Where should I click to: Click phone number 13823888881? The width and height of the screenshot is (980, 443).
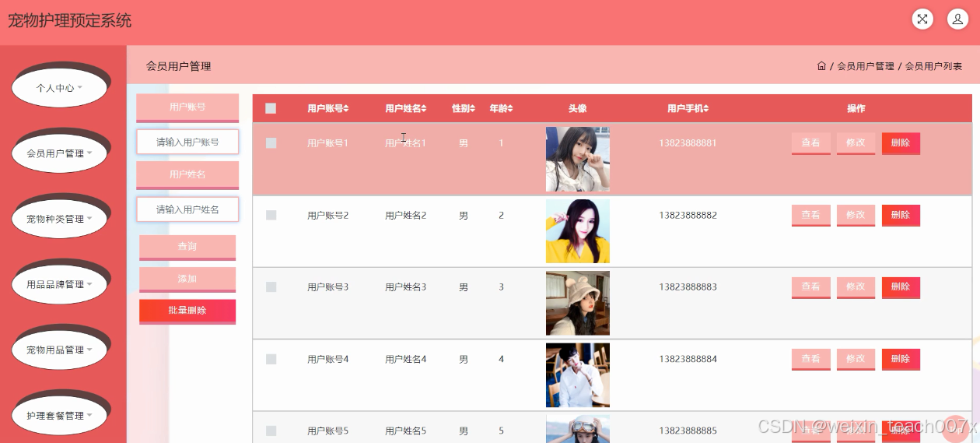coord(688,143)
